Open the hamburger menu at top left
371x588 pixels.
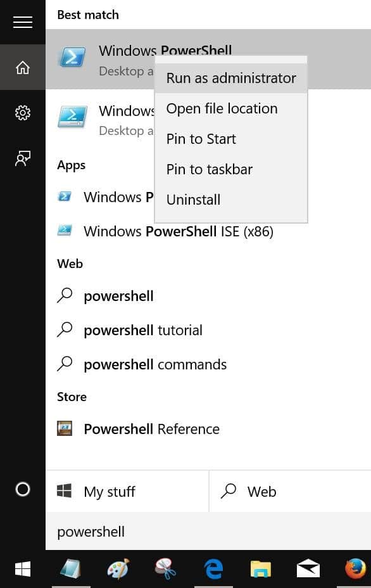tap(23, 22)
